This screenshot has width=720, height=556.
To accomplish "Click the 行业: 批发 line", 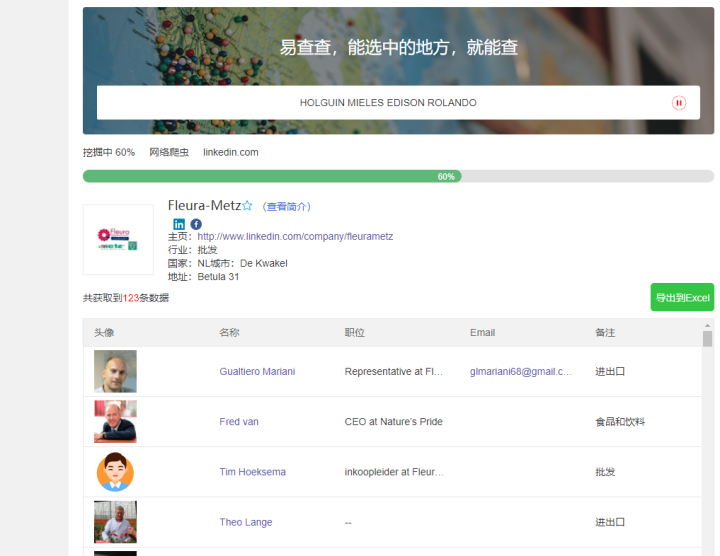I will pos(192,250).
